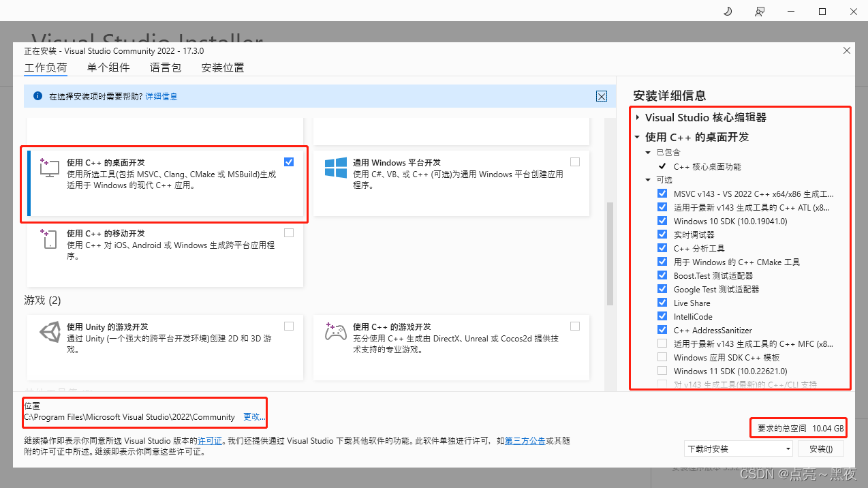
Task: Open the 许可证 link
Action: point(210,441)
